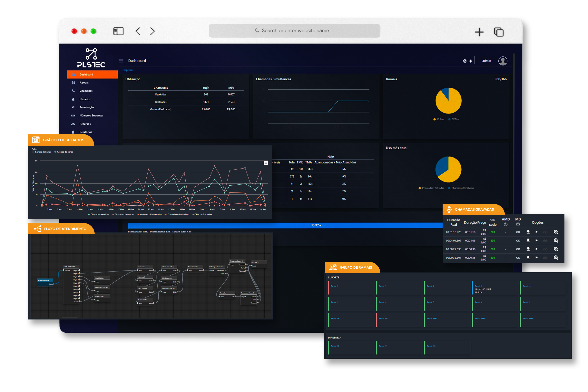The height and width of the screenshot is (392, 588).
Task: Open new browser tab plus icon
Action: (x=479, y=32)
